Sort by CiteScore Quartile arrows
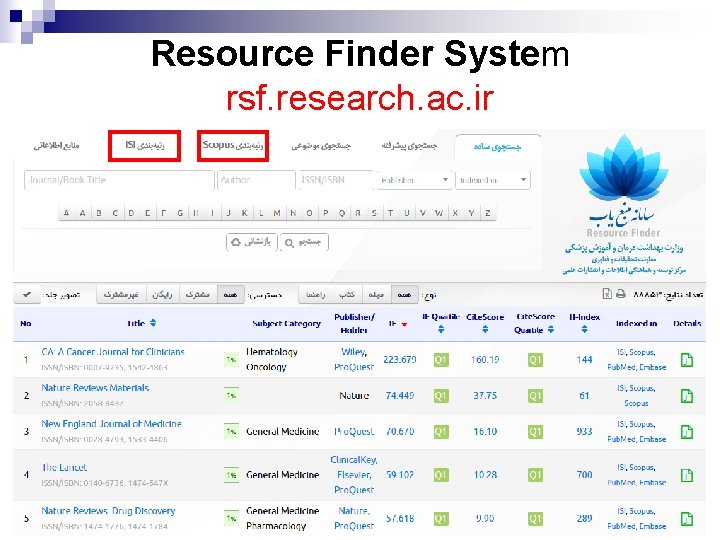Image resolution: width=720 pixels, height=540 pixels. coord(551,330)
